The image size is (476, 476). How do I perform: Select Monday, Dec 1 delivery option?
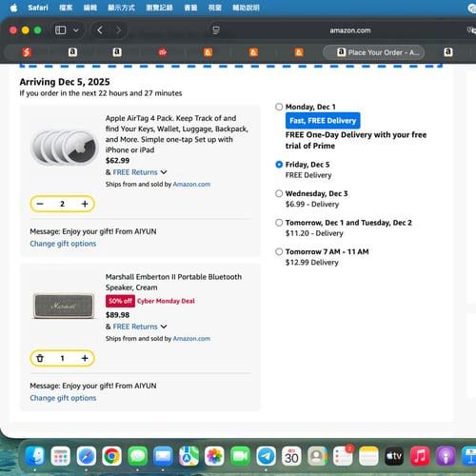pyautogui.click(x=279, y=107)
